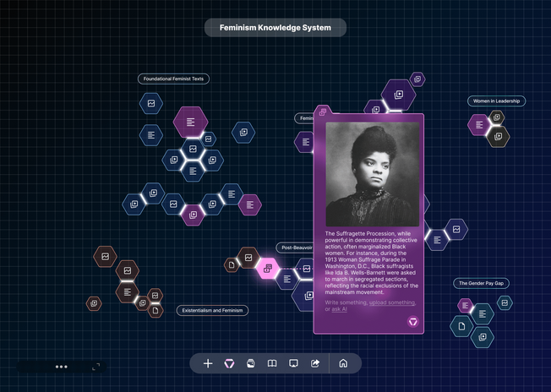This screenshot has width=551, height=392.
Task: Click the Suffragette Procession paragraph text
Action: pyautogui.click(x=372, y=263)
